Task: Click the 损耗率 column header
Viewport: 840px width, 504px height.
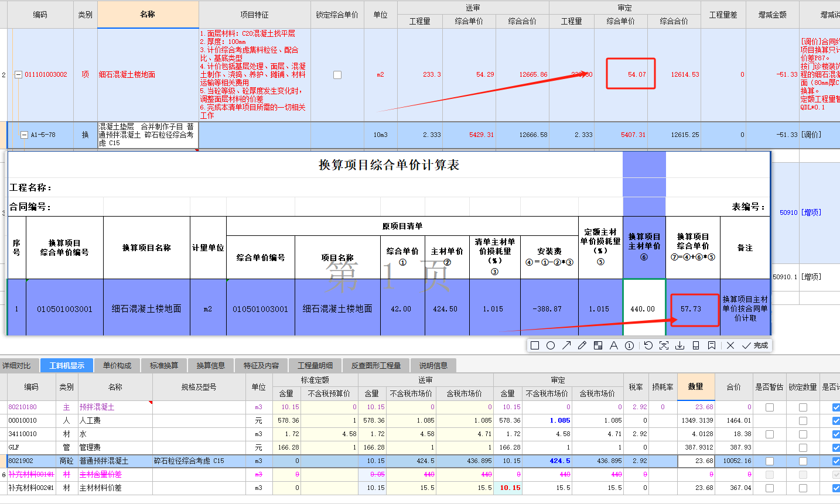Action: point(663,387)
